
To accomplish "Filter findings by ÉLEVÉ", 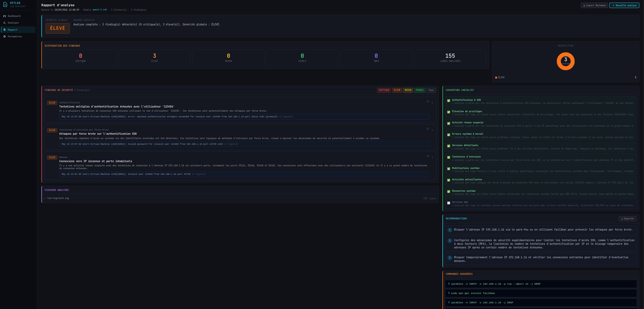I will [397, 90].
